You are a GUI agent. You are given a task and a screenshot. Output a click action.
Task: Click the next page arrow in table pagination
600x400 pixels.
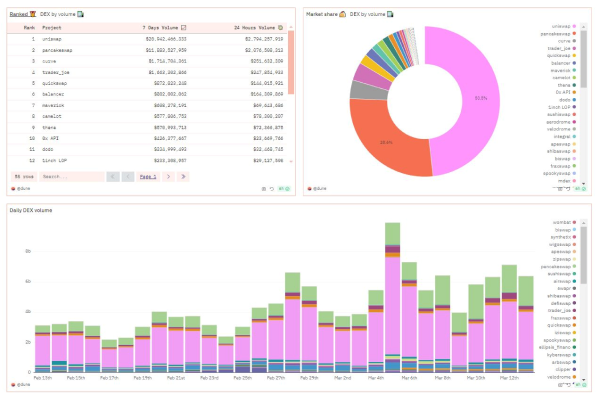coord(169,176)
